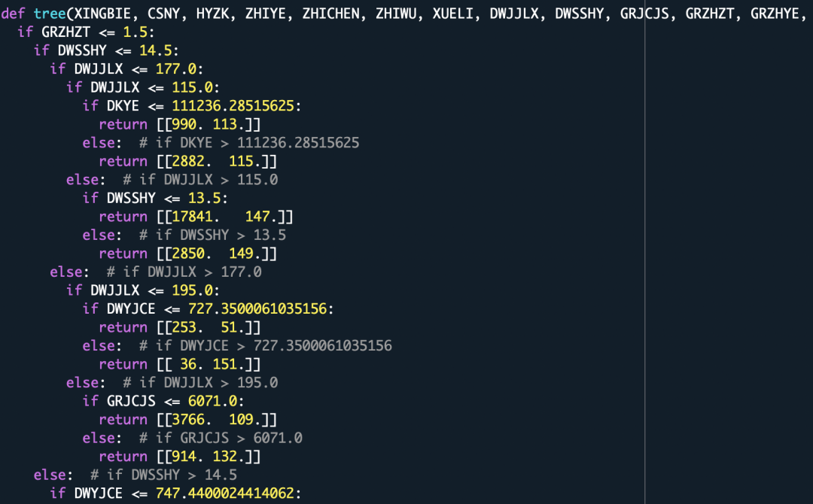Click the GRJCJS variable in if condition
This screenshot has height=504, width=813.
click(131, 401)
